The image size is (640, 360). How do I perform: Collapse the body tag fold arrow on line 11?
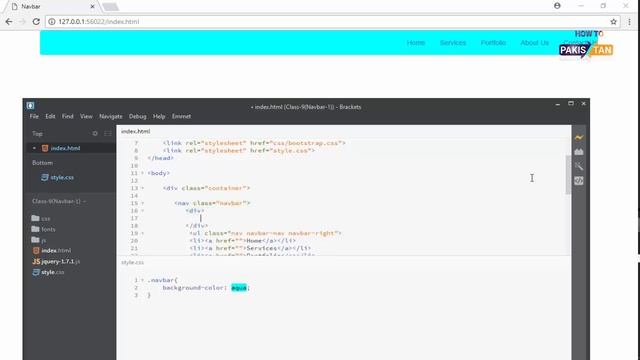tap(142, 173)
